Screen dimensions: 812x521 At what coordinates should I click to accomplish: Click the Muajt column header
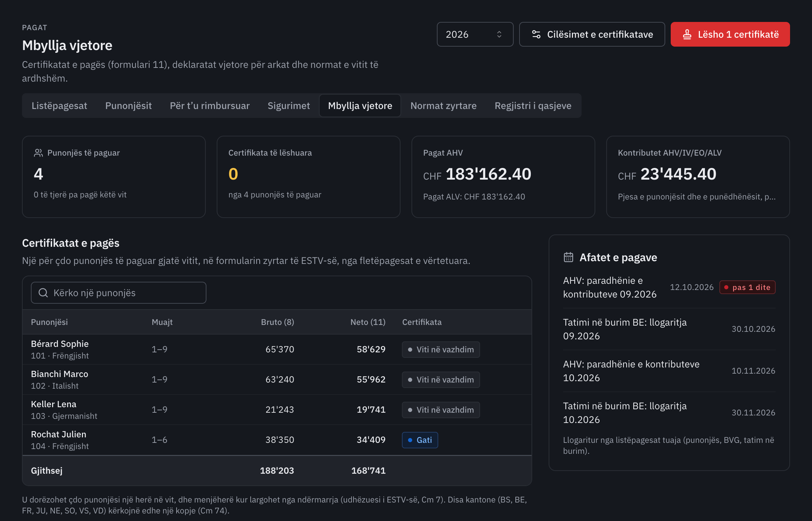coord(162,322)
